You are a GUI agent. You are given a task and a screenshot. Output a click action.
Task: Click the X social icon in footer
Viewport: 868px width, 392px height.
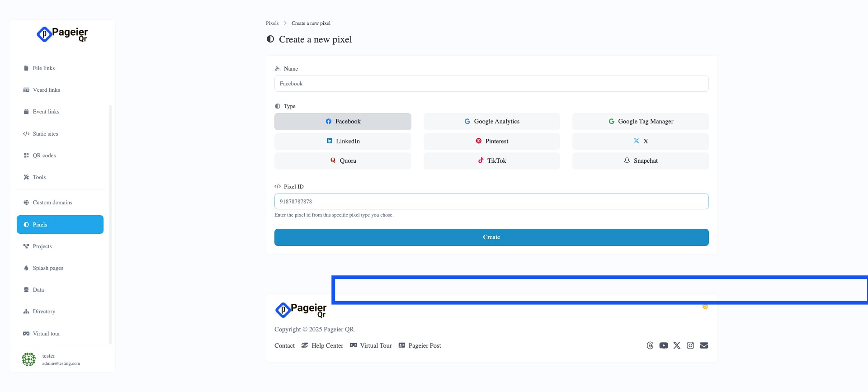pyautogui.click(x=677, y=345)
